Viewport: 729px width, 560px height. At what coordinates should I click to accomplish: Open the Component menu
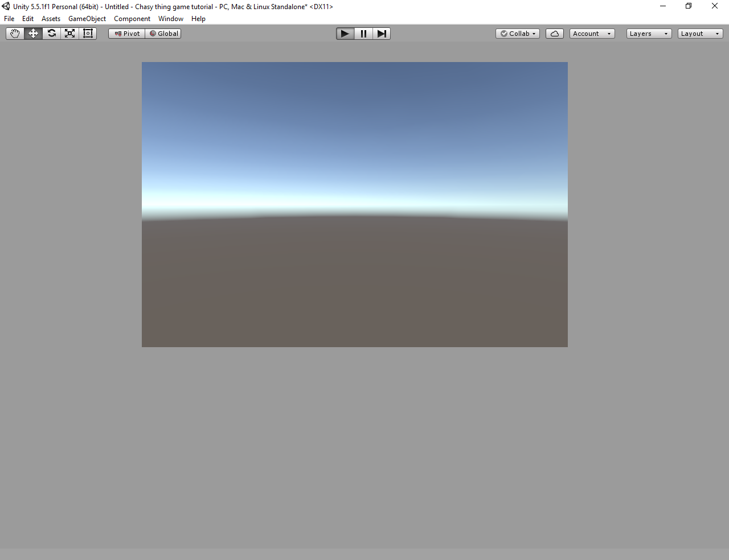point(132,19)
